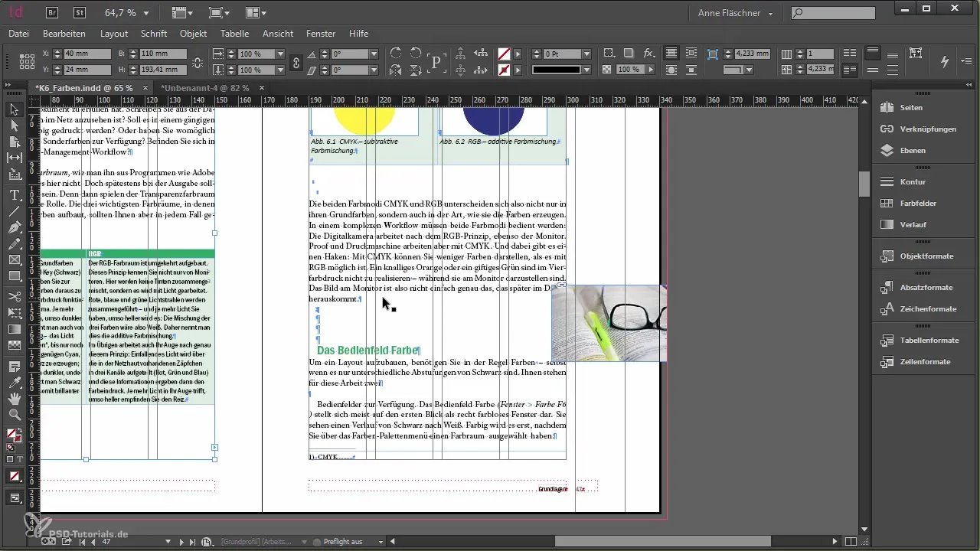Viewport: 980px width, 551px height.
Task: Open Adobe Bridge via Br icon
Action: [x=53, y=12]
